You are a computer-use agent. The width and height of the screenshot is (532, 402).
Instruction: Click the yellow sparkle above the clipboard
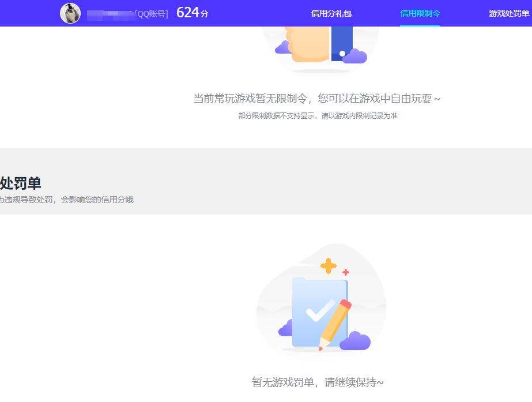pos(328,266)
